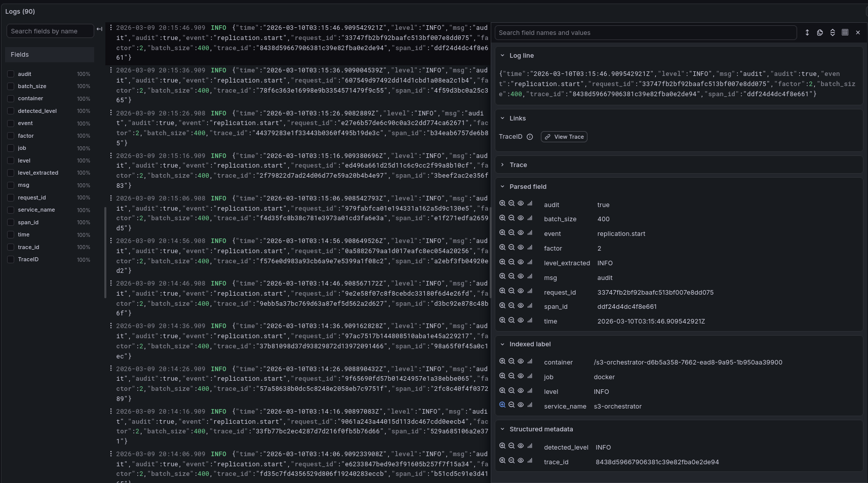Click the level_extracted field name in sidebar
The image size is (868, 483).
[x=38, y=173]
